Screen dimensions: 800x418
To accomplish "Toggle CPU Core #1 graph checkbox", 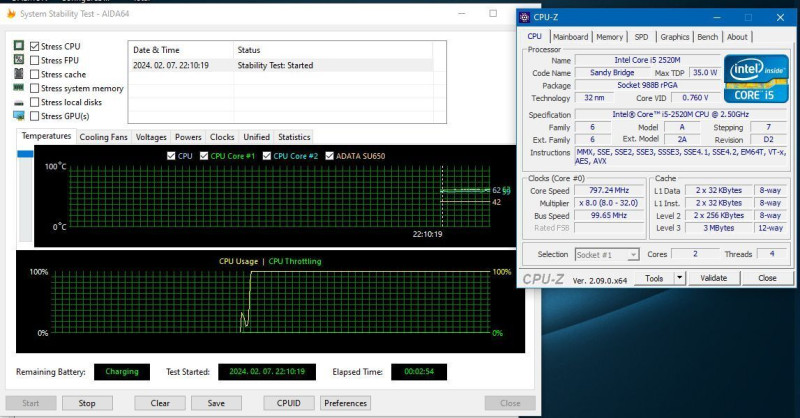I will 204,156.
